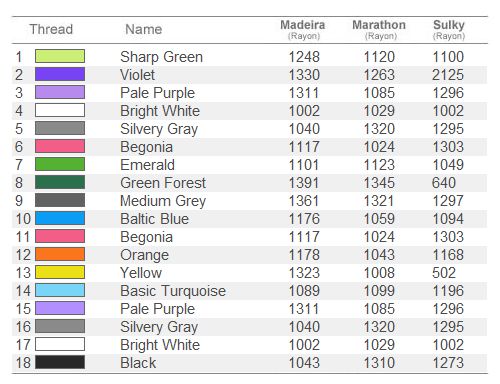Select the name 'Violet'

point(138,75)
